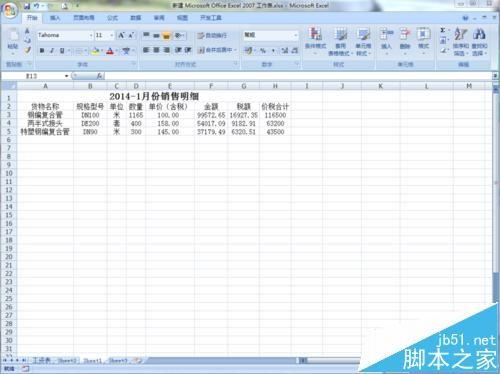Viewport: 500px width, 374px height.
Task: Switch to the Data (数据) tab
Action: pyautogui.click(x=136, y=18)
